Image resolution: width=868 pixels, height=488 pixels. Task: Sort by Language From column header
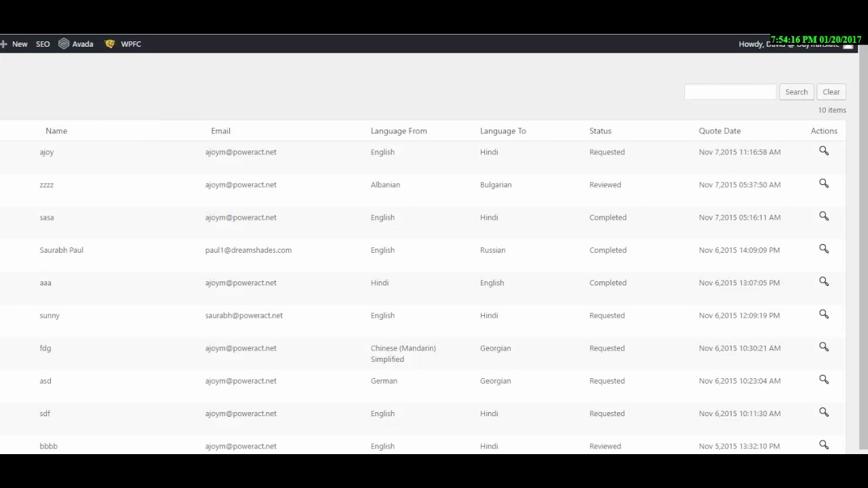point(399,131)
